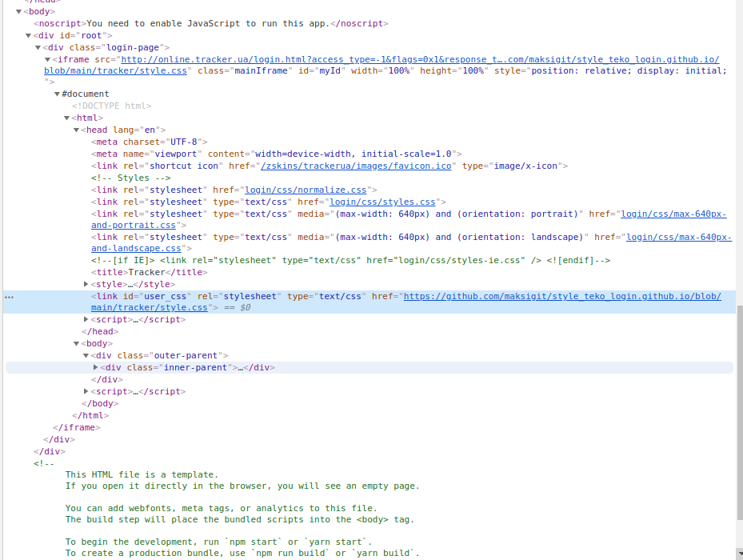Collapse the mainIframe iframe element

(48, 60)
